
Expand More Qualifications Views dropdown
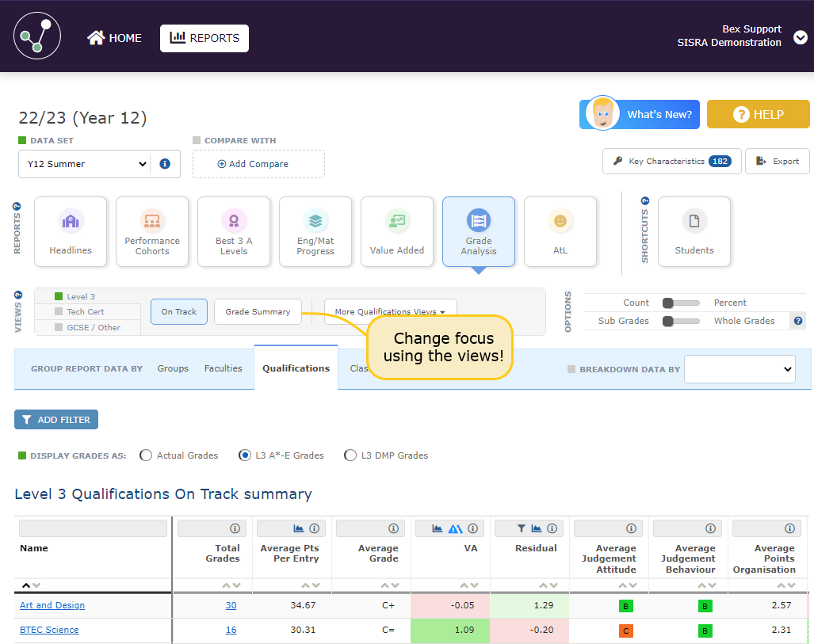pyautogui.click(x=390, y=311)
